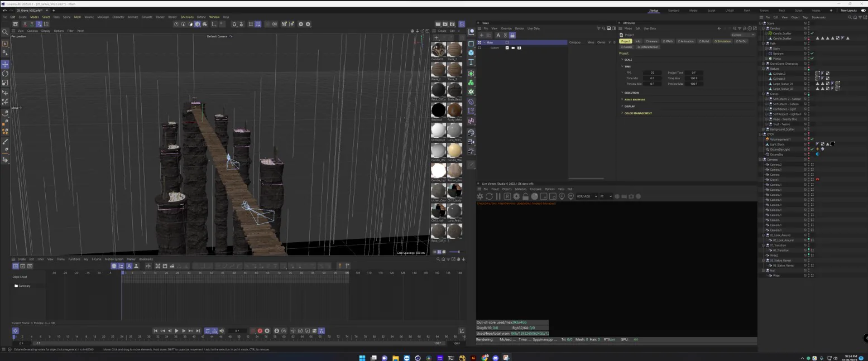Switch to the Cineware attribute tab
The image size is (868, 361).
coord(651,41)
